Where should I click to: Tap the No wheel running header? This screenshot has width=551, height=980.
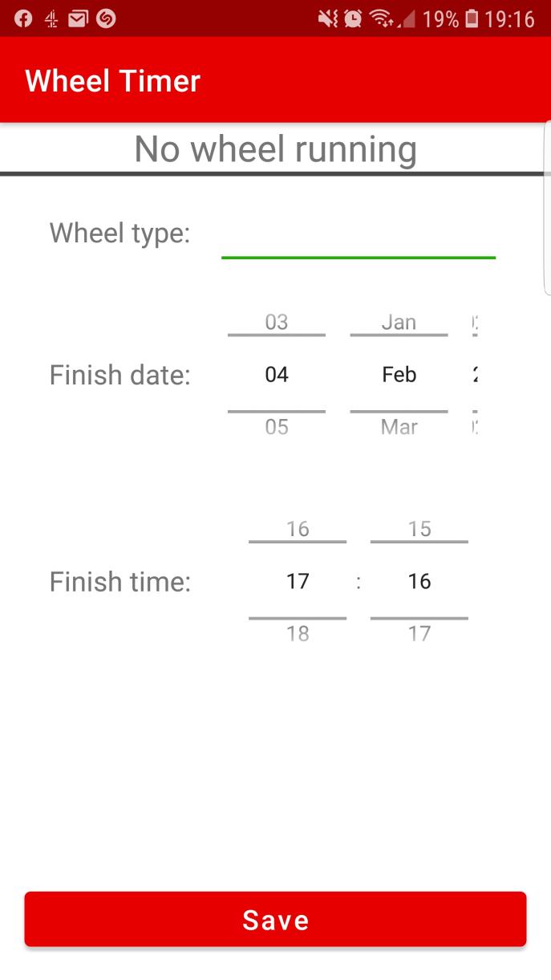click(x=276, y=148)
